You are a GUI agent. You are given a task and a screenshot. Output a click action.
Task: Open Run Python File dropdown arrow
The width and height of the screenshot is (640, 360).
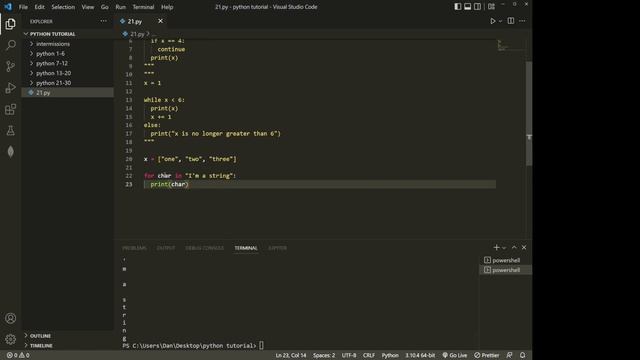pyautogui.click(x=500, y=21)
